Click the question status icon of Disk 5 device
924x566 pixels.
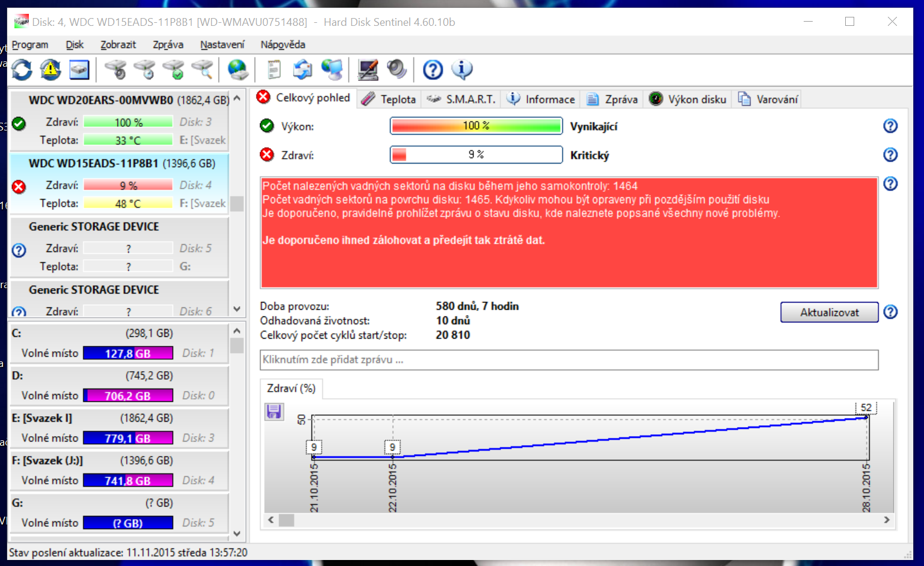click(x=19, y=250)
